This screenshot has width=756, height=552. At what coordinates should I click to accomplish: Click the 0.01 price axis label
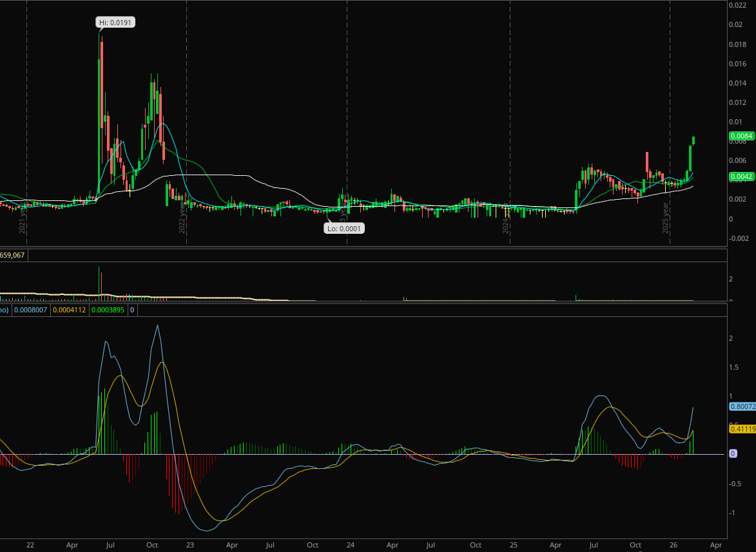click(736, 122)
